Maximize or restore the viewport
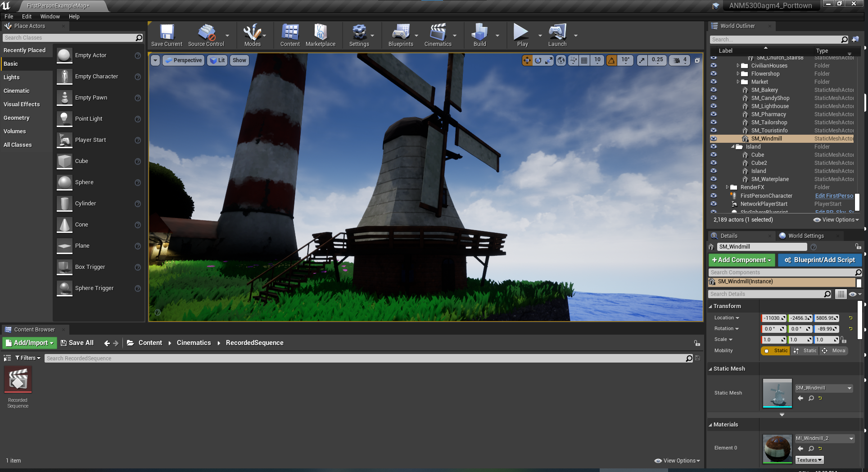The image size is (868, 472). tap(697, 60)
